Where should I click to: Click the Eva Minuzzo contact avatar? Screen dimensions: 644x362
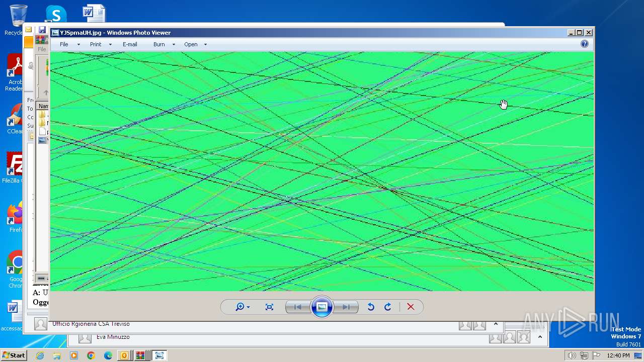coord(85,338)
